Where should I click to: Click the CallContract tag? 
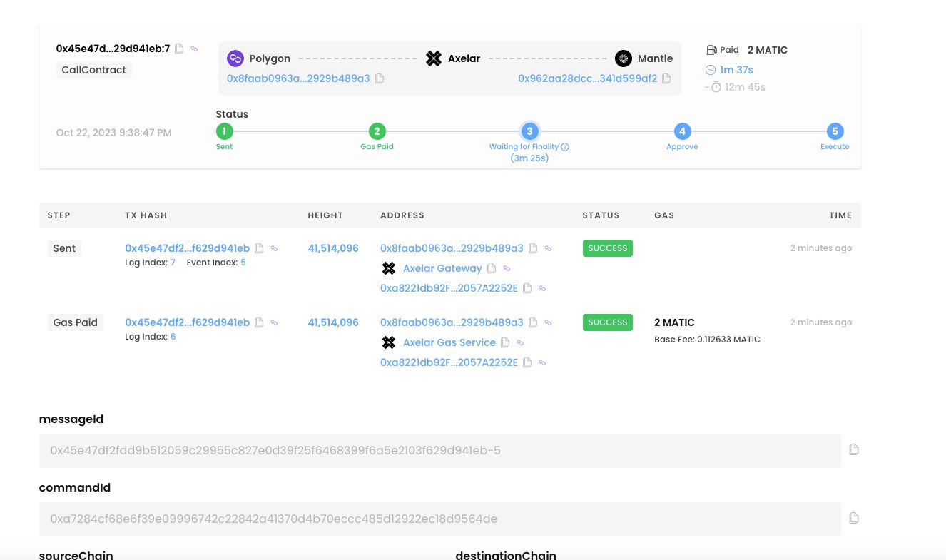[x=93, y=70]
